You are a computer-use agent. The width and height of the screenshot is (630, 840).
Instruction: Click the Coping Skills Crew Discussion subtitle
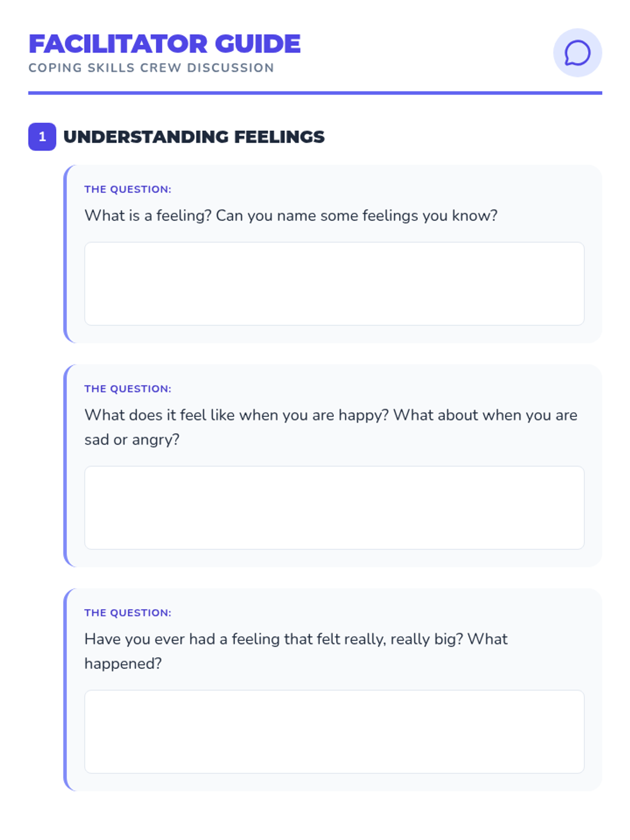point(151,68)
